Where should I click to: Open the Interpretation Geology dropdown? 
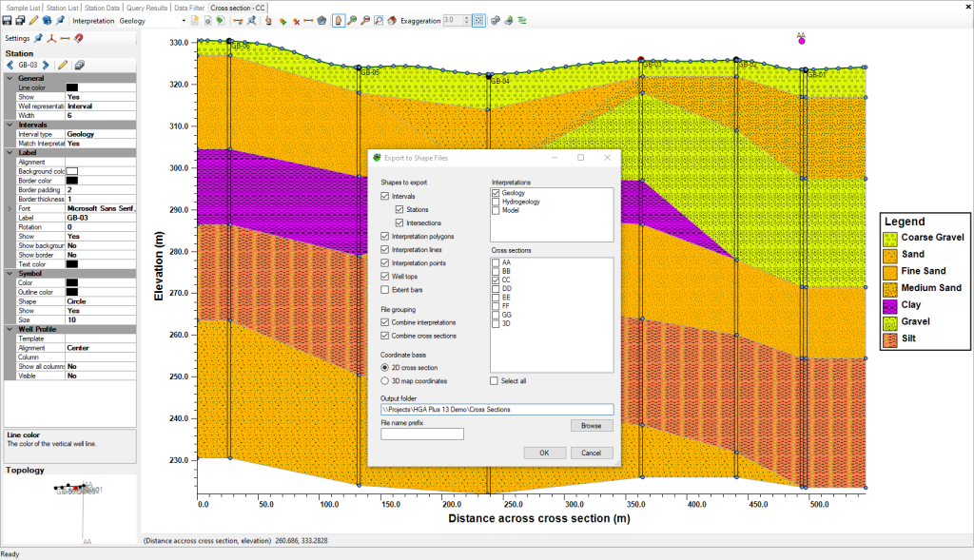(x=183, y=20)
